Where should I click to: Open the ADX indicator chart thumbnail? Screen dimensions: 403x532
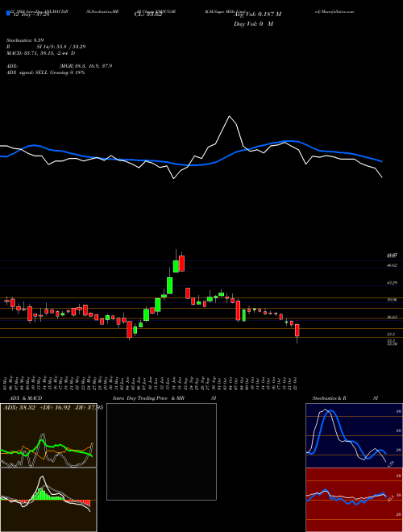pos(48,435)
